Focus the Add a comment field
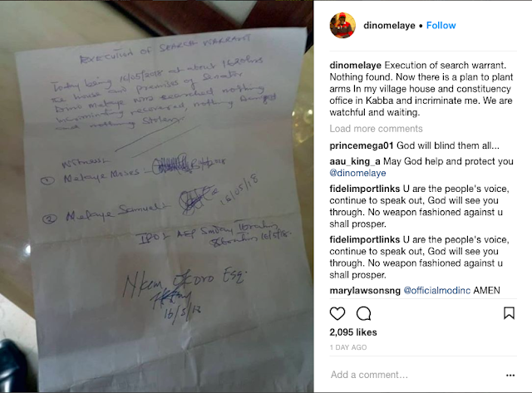This screenshot has height=393, width=532. coord(416,375)
